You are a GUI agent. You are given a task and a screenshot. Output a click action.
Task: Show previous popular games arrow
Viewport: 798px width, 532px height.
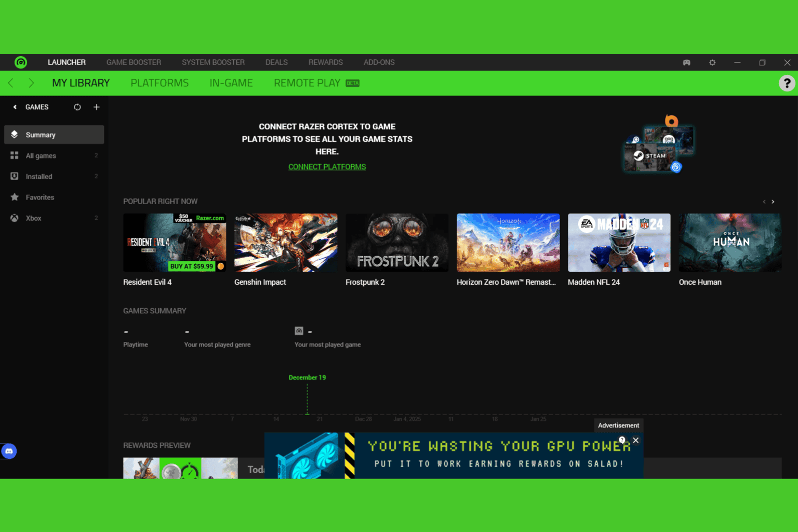pyautogui.click(x=764, y=202)
